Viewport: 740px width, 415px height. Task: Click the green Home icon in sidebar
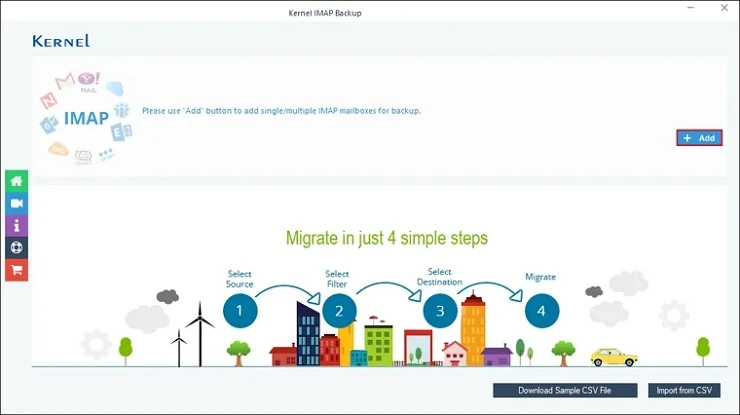(16, 181)
